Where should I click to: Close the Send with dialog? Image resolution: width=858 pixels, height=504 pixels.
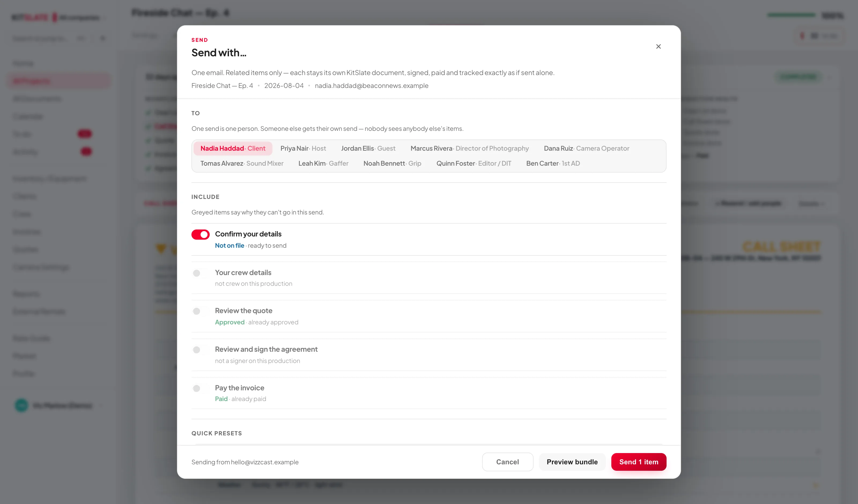click(x=658, y=46)
